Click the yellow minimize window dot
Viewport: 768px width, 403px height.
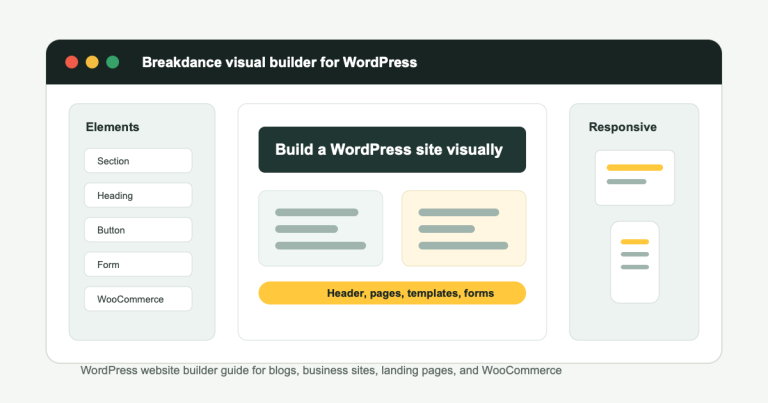coord(92,62)
